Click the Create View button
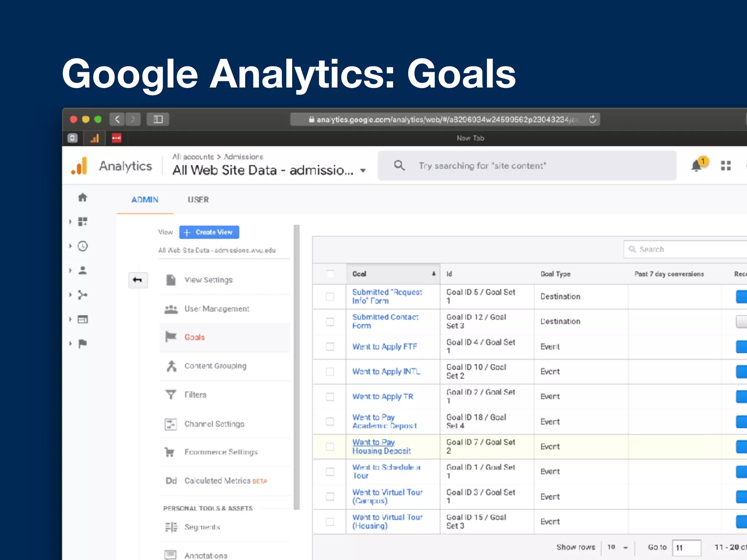 coord(209,232)
